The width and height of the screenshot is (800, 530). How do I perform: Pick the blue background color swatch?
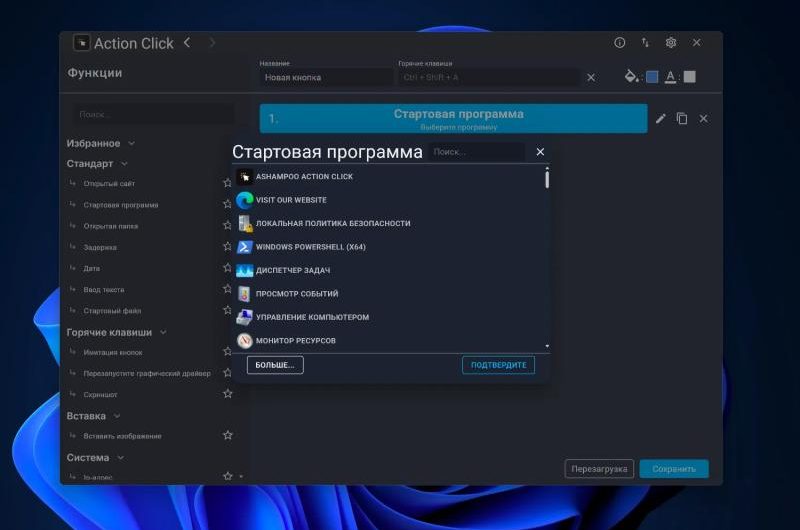(652, 77)
